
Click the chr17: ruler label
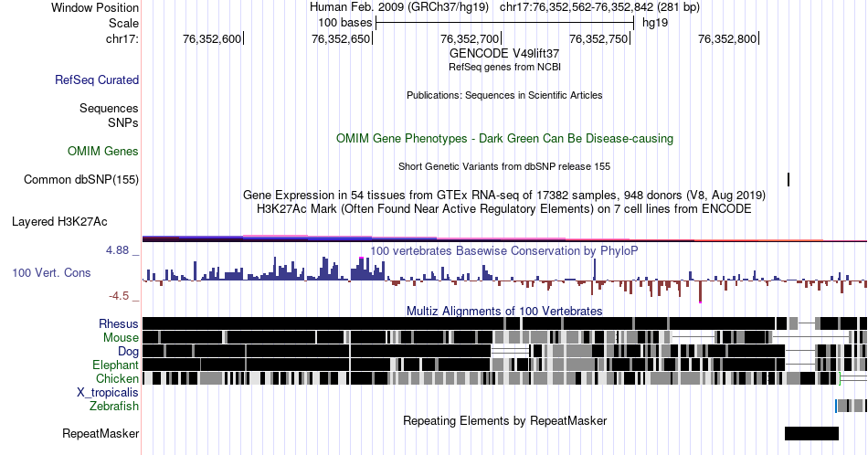click(122, 38)
